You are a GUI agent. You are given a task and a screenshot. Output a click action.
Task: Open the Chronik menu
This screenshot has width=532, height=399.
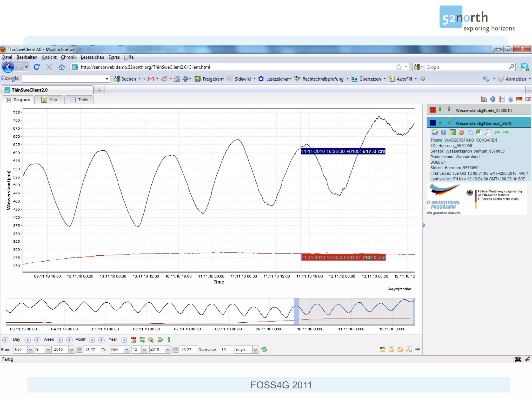(69, 57)
